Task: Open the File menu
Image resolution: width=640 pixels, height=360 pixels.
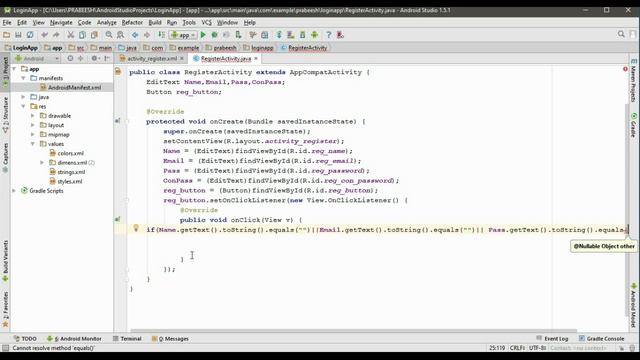Action: coord(7,22)
